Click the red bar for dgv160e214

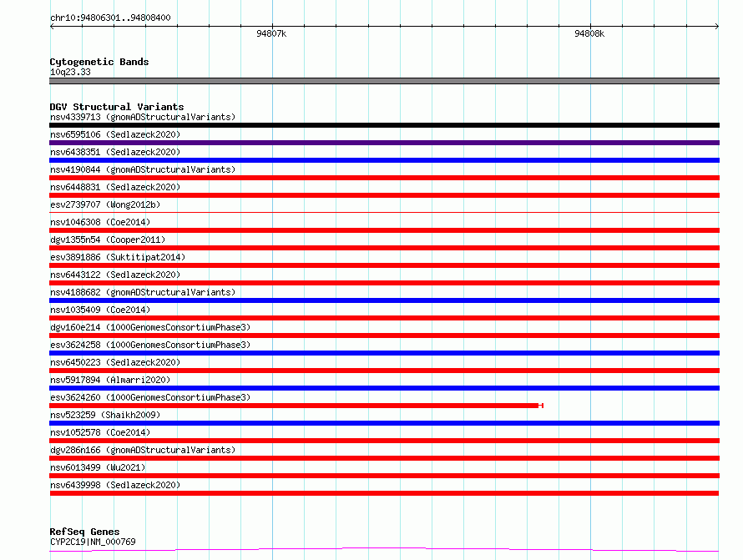click(x=384, y=335)
